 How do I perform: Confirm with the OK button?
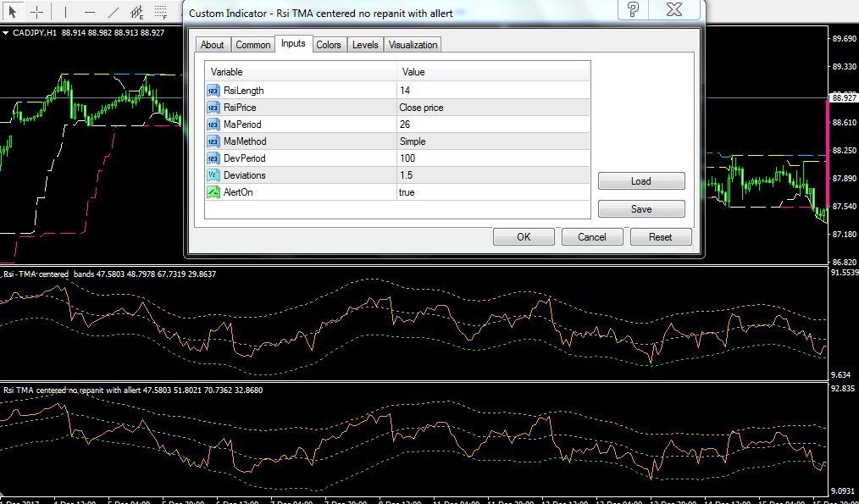(524, 236)
